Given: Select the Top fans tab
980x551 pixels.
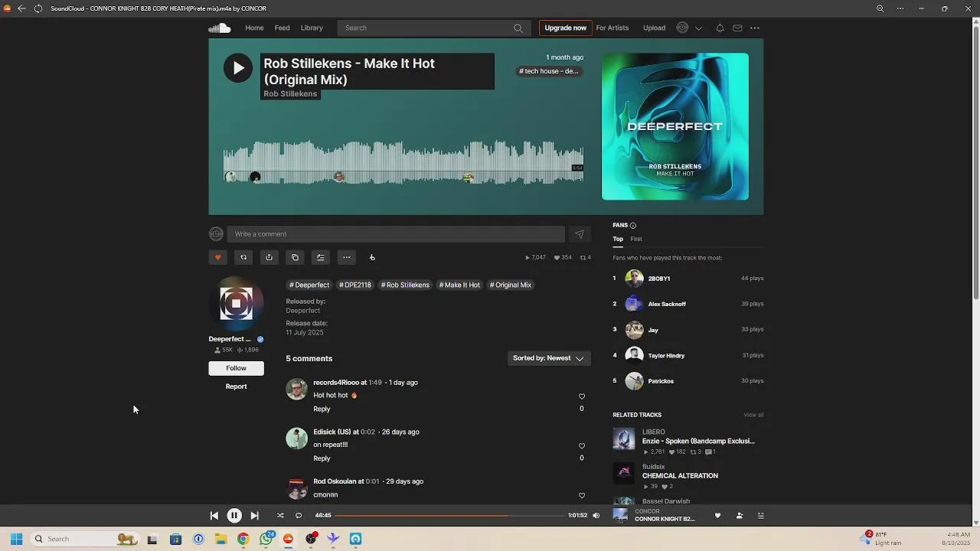Looking at the screenshot, I should pyautogui.click(x=618, y=240).
